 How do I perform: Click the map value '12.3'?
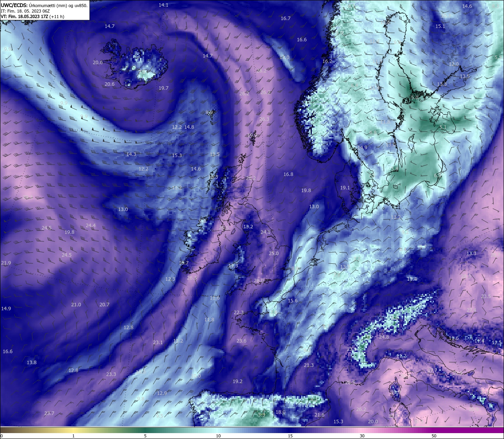pos(170,279)
